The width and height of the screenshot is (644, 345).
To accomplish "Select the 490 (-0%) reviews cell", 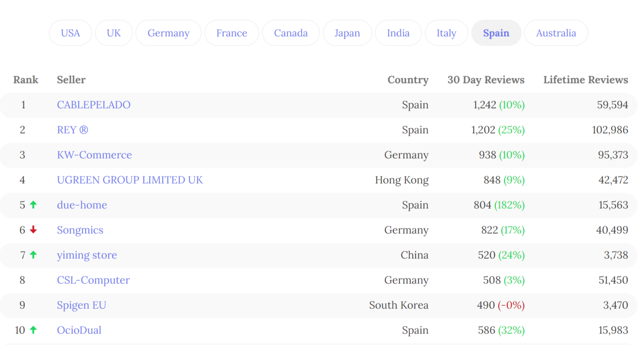I will coord(501,305).
